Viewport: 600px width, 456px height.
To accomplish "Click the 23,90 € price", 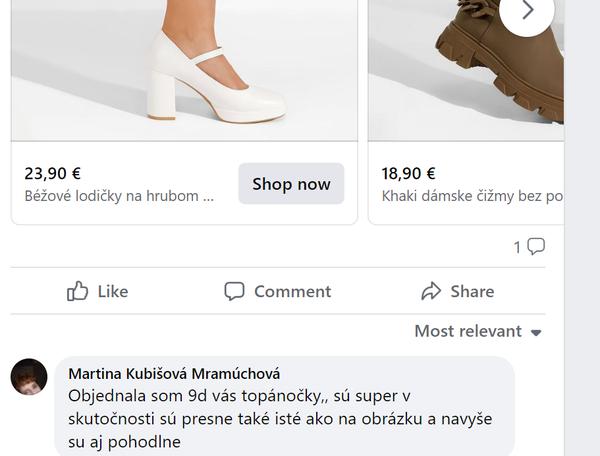I will [x=53, y=173].
